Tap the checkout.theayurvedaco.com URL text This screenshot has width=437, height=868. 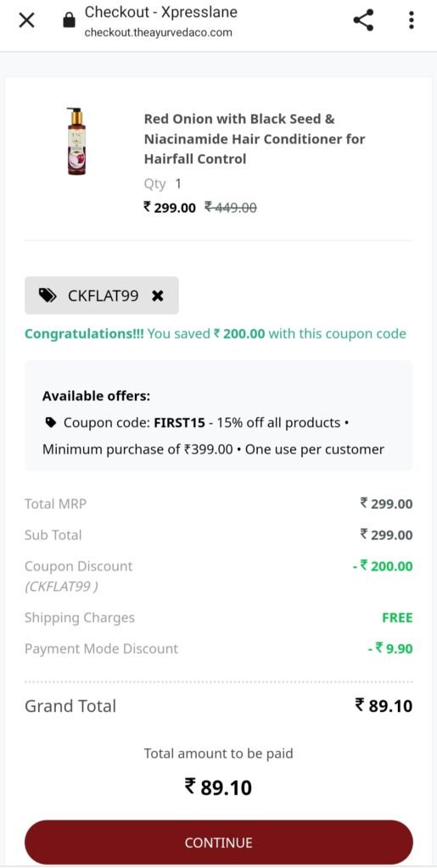(158, 33)
